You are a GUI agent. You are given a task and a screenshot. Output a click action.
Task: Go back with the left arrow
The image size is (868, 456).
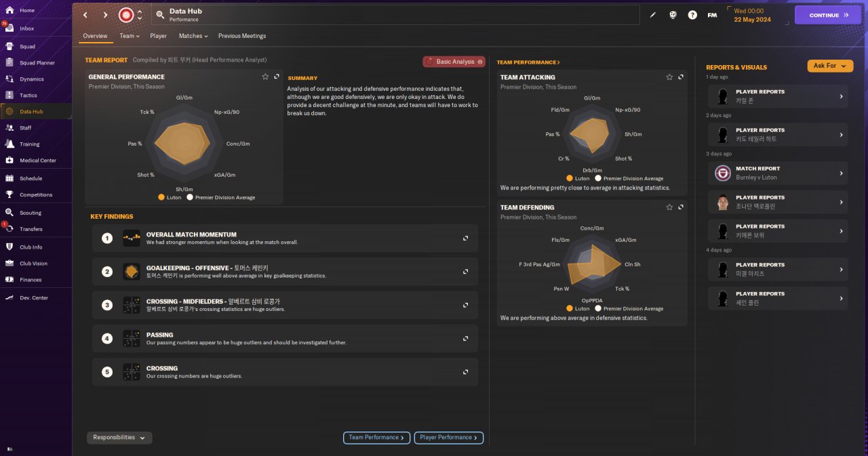85,15
